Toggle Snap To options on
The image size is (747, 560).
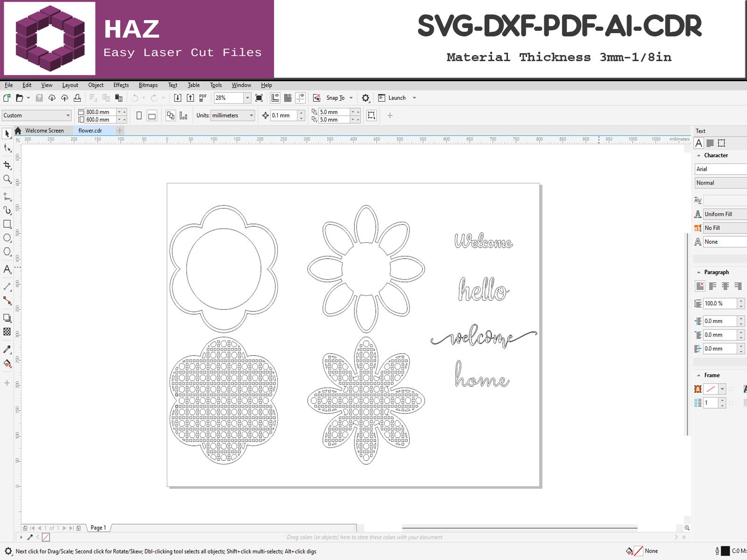335,98
